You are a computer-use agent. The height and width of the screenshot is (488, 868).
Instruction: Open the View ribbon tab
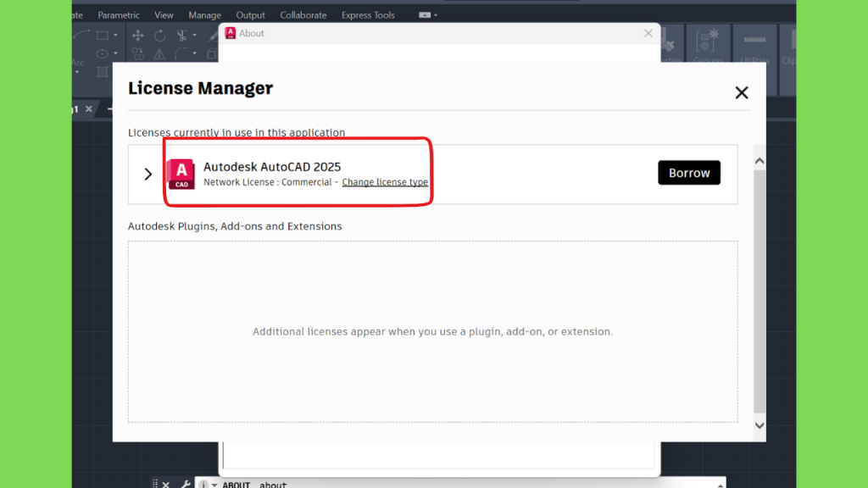coord(164,15)
